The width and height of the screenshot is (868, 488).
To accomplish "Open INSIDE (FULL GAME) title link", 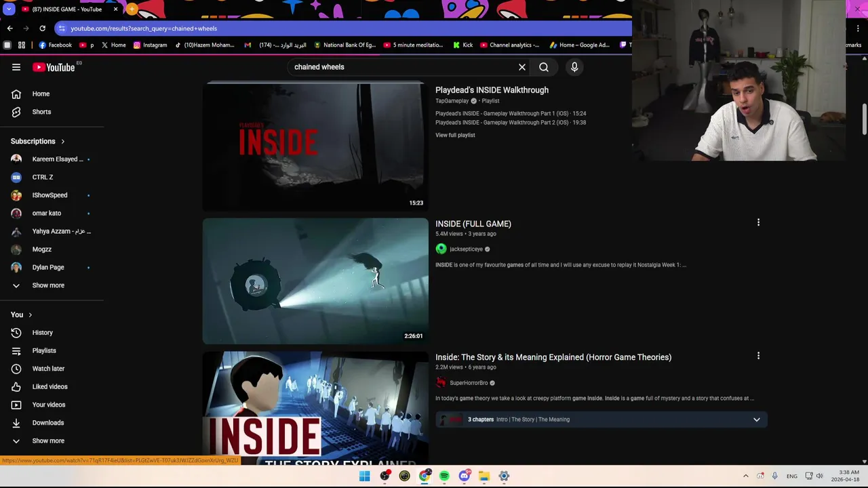I will [473, 224].
